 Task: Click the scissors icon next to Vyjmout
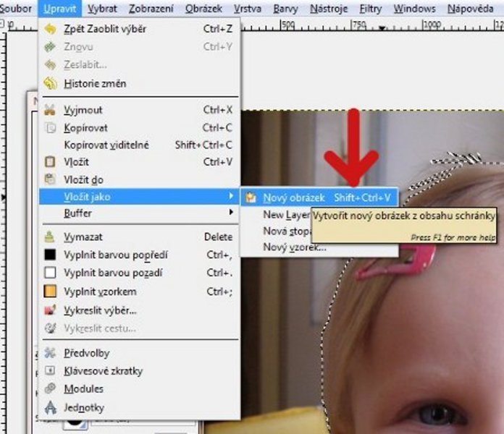tap(50, 110)
